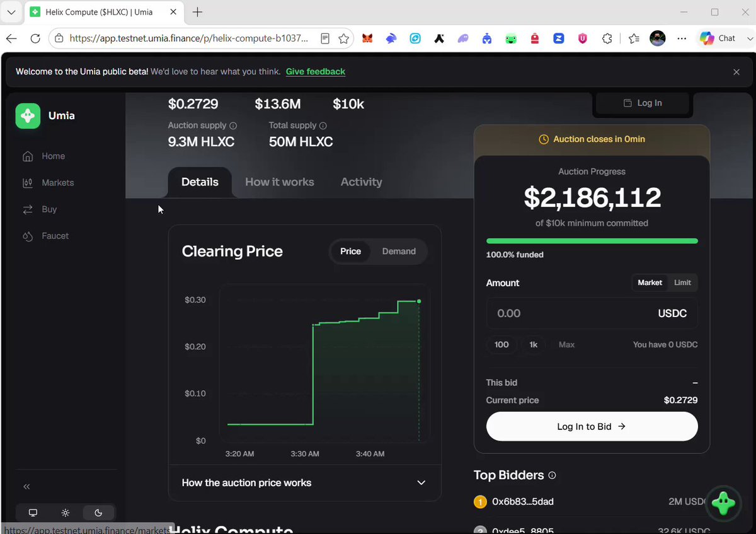Open browser Settings and more menu
Image resolution: width=756 pixels, height=534 pixels.
[682, 38]
